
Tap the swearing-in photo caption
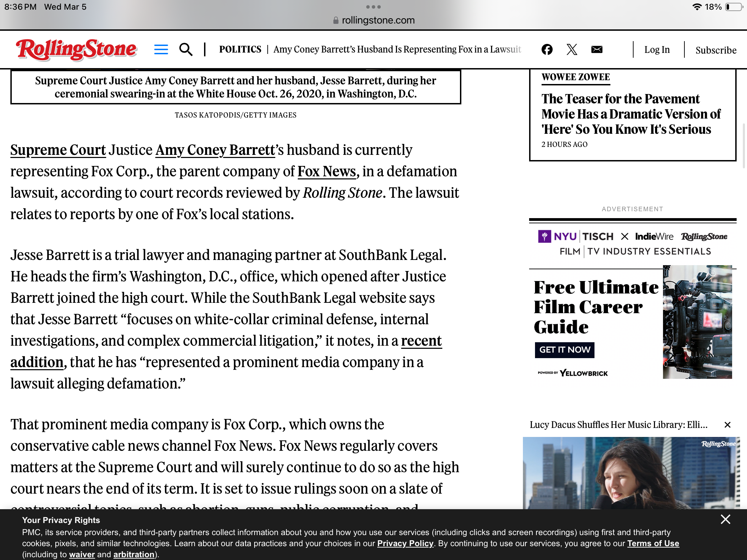pos(236,87)
